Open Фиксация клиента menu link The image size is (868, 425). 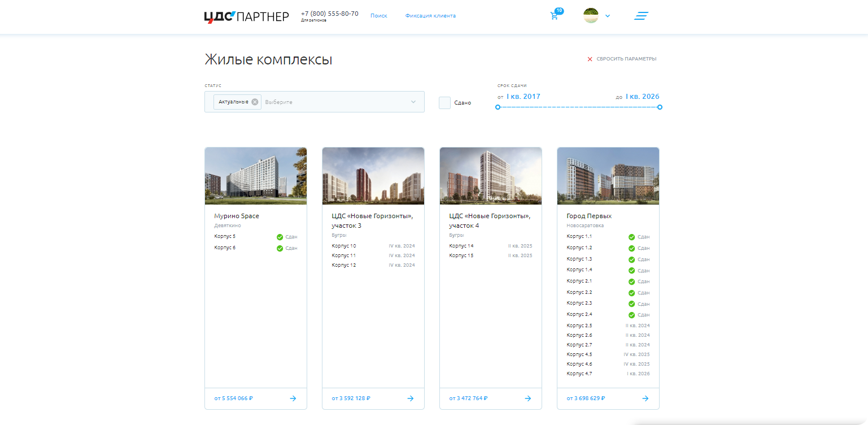430,16
